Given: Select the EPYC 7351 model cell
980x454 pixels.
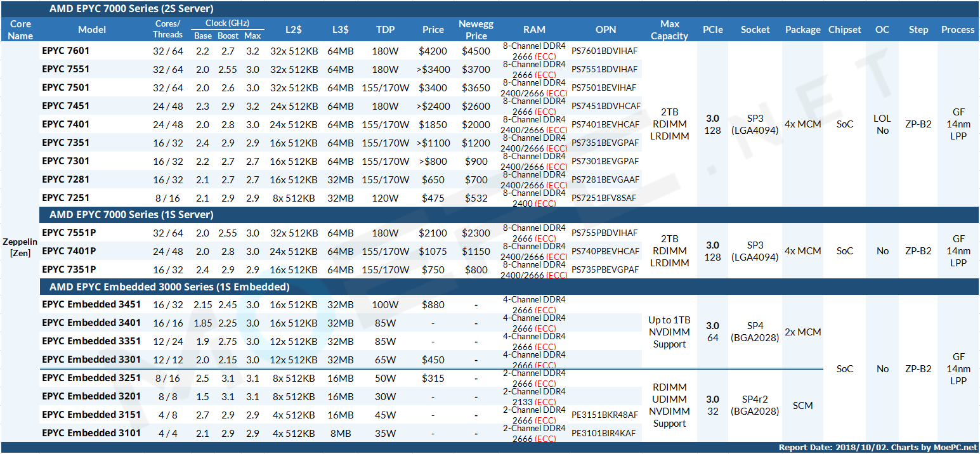Looking at the screenshot, I should (x=65, y=143).
